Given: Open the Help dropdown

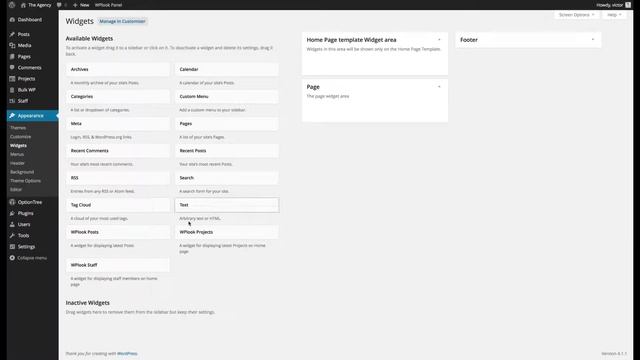Looking at the screenshot, I should (x=614, y=15).
